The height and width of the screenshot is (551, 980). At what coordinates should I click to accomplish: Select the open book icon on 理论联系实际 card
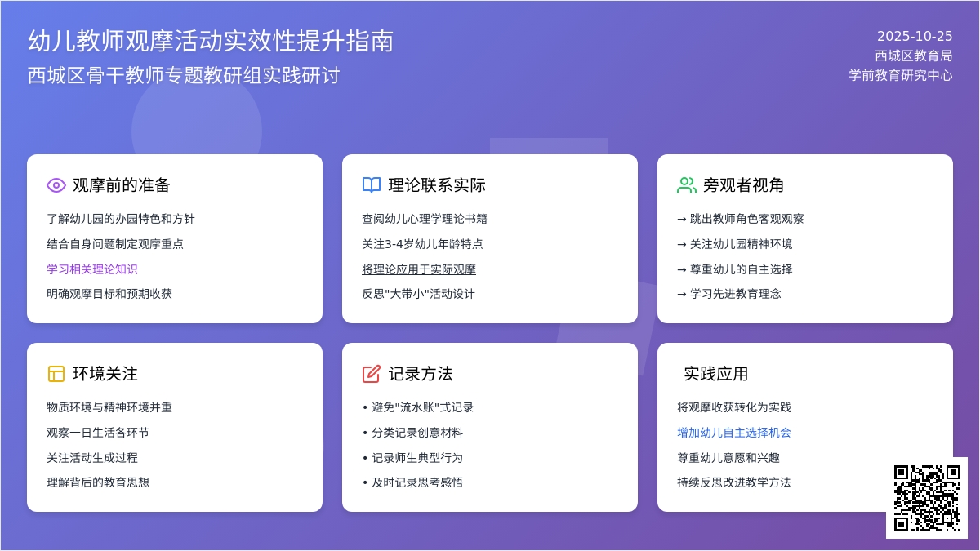pyautogui.click(x=372, y=184)
